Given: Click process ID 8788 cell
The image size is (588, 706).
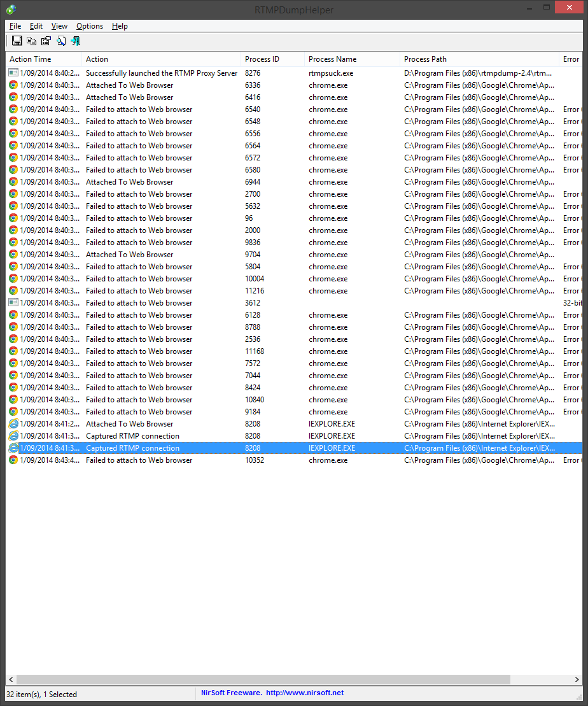Looking at the screenshot, I should 253,327.
